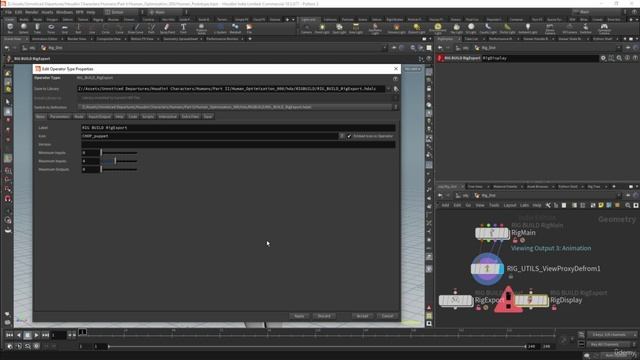
Task: Switch to the Scripts tab in dialog
Action: pyautogui.click(x=148, y=117)
